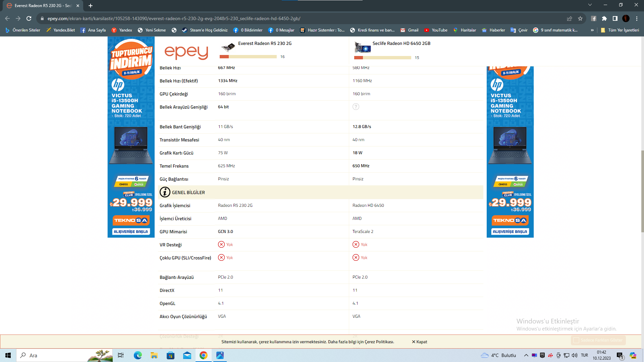Open a new browser tab

click(x=91, y=6)
